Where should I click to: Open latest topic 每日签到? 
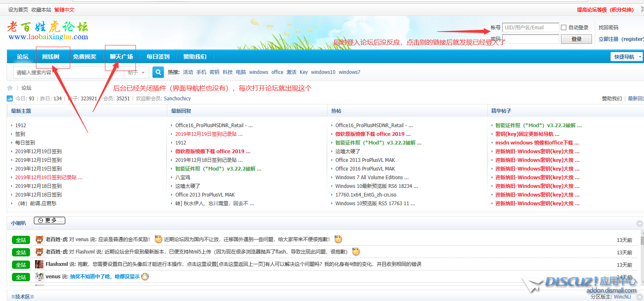(25, 143)
